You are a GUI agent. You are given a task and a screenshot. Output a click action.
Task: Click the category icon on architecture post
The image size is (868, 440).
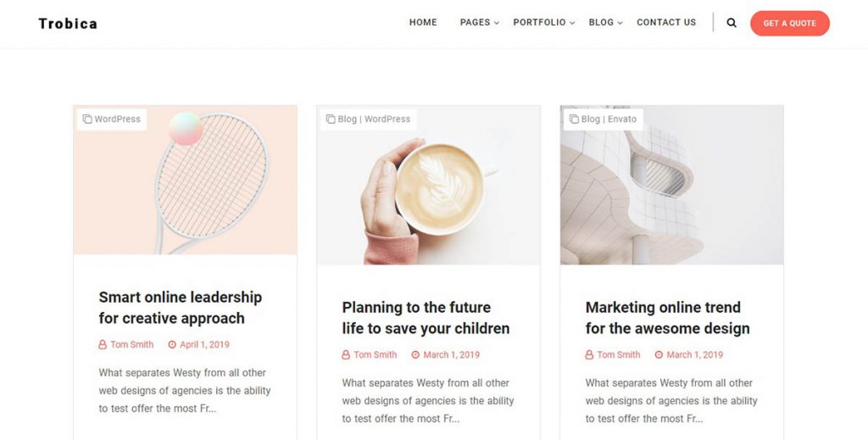(x=574, y=120)
